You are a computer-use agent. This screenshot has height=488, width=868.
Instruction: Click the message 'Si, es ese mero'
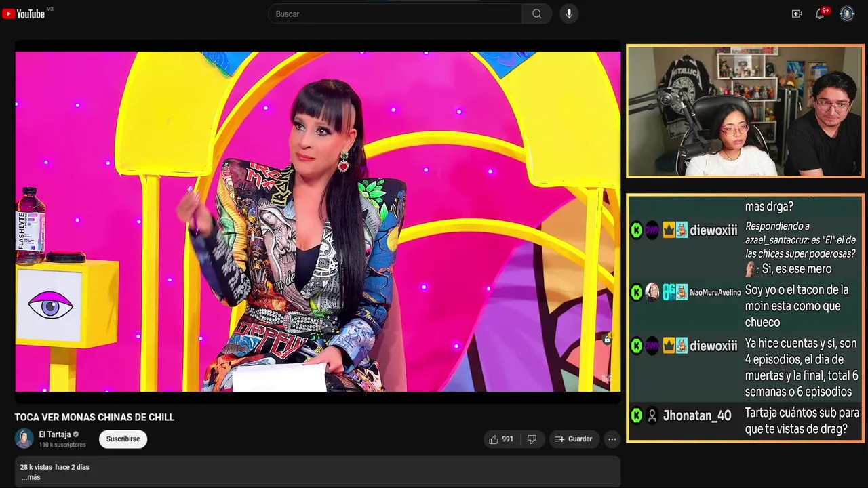pos(796,269)
